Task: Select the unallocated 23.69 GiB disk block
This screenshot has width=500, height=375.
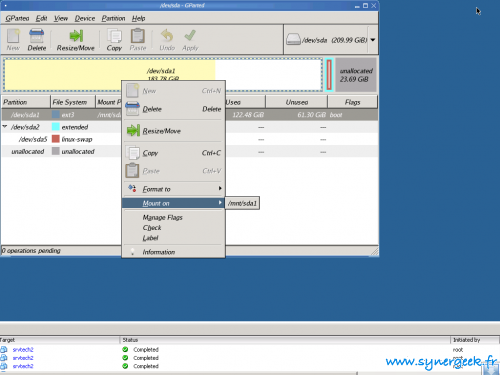Action: 356,75
